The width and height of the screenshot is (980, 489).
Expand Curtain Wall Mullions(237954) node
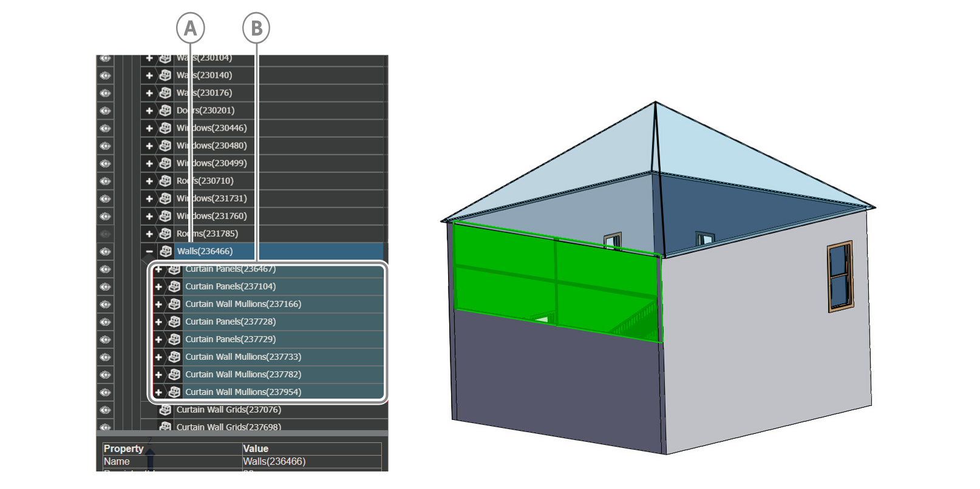point(158,392)
